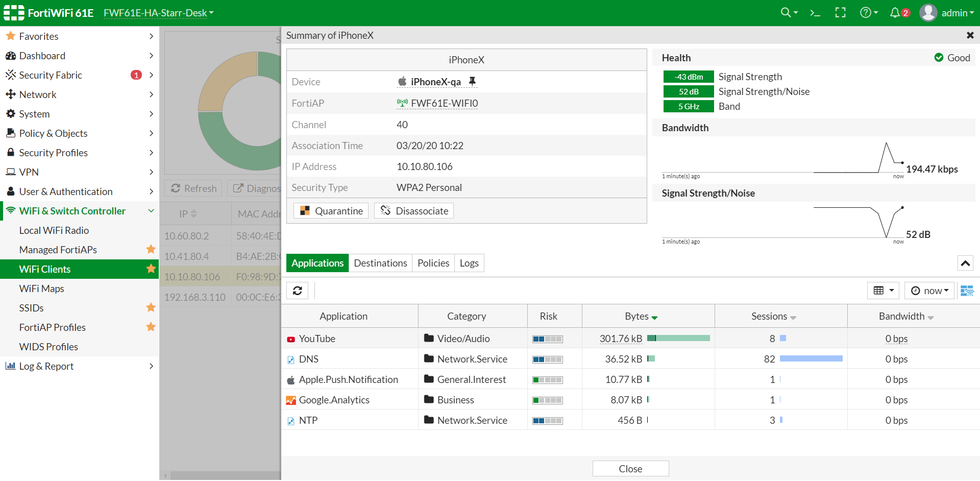Click the pin icon beside iPhoneX-qa
Screen dimensions: 980x481
472,81
